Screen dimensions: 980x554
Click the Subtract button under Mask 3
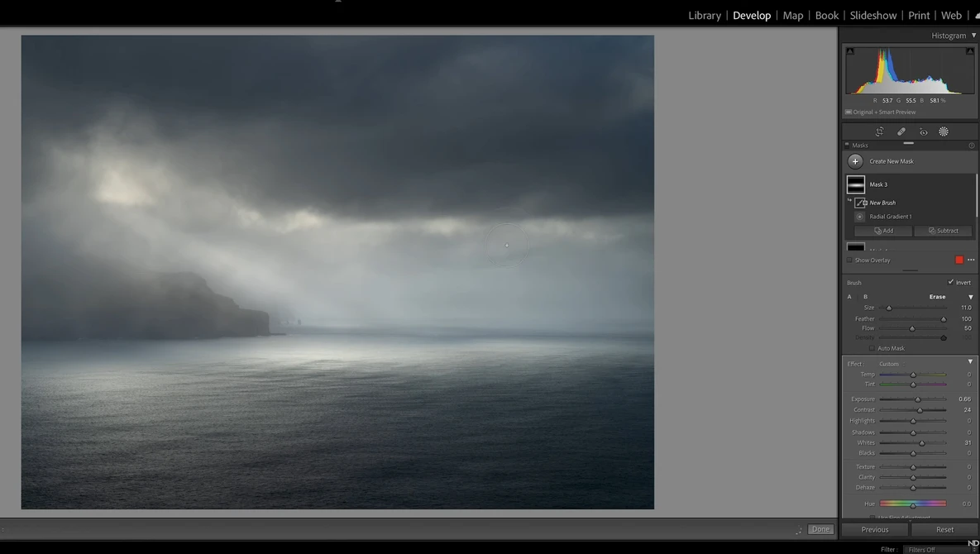point(943,231)
